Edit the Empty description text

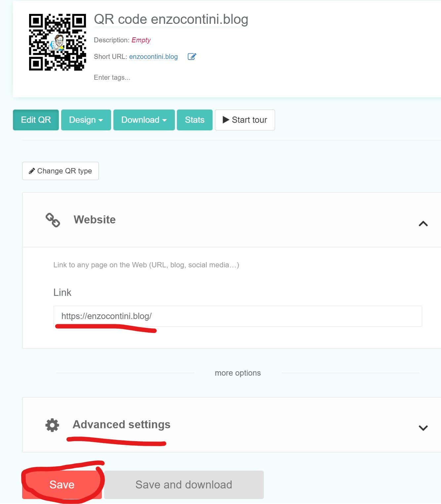[141, 40]
